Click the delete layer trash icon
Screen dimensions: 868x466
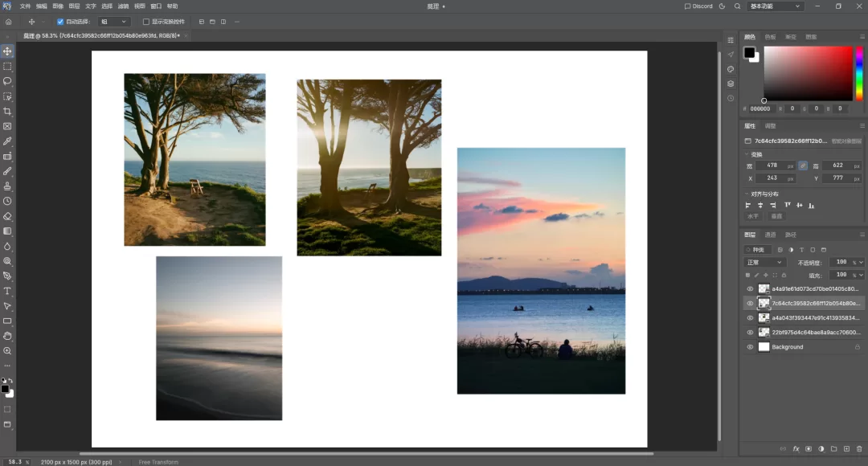[859, 449]
